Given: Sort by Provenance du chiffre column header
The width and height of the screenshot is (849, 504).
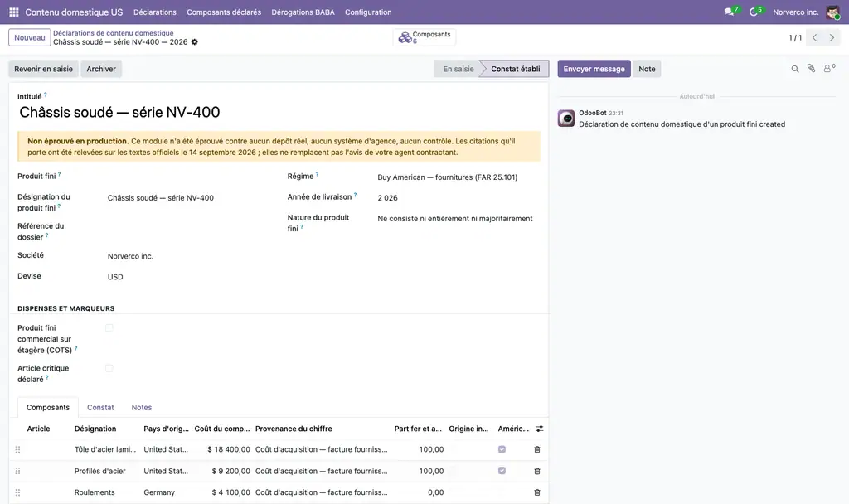Looking at the screenshot, I should (294, 429).
